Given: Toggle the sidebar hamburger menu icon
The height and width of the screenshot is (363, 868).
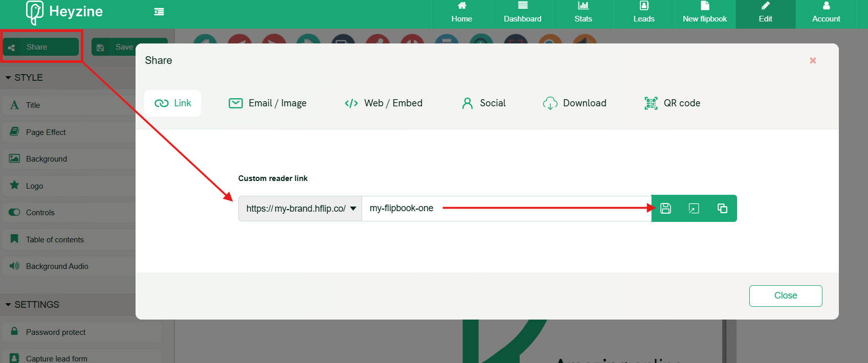Looking at the screenshot, I should click(x=159, y=12).
